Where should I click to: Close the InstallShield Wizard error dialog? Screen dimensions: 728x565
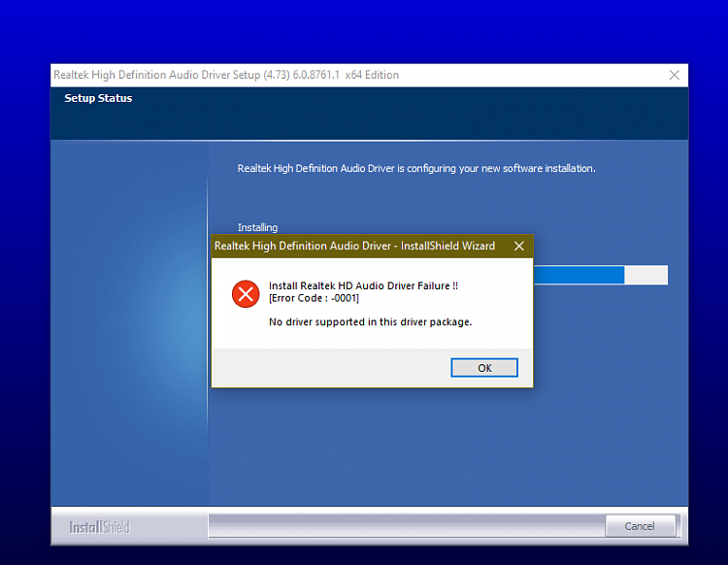(519, 246)
